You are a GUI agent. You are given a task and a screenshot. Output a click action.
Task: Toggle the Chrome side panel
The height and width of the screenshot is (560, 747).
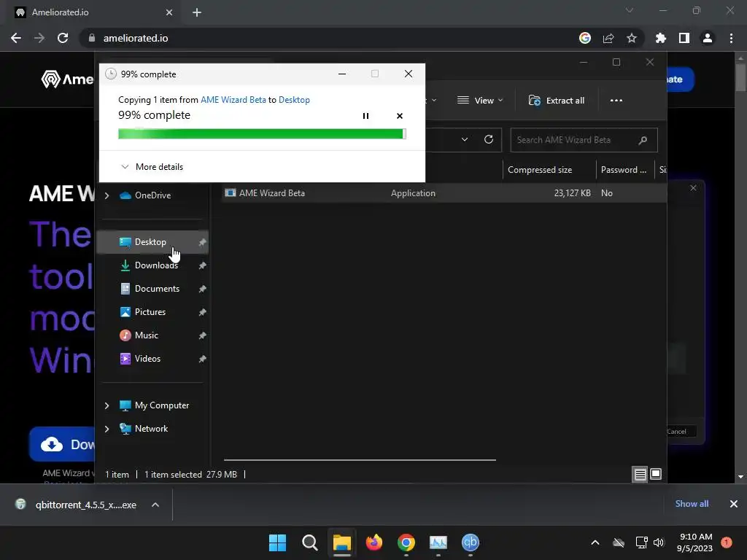tap(684, 38)
